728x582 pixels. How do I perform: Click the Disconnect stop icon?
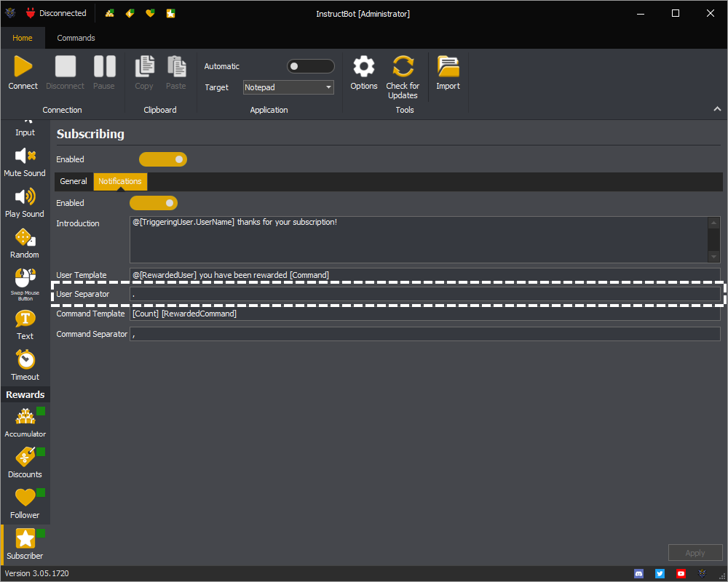[x=65, y=66]
